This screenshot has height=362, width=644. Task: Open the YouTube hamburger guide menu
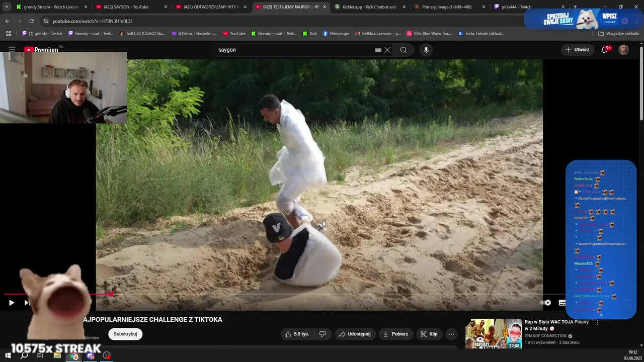click(12, 50)
